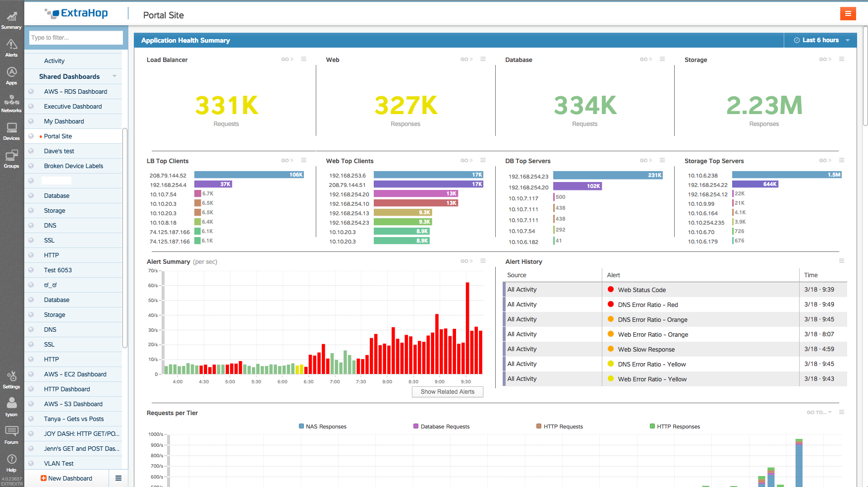This screenshot has width=868, height=487.
Task: Open Web widget menu icon
Action: pyautogui.click(x=483, y=59)
